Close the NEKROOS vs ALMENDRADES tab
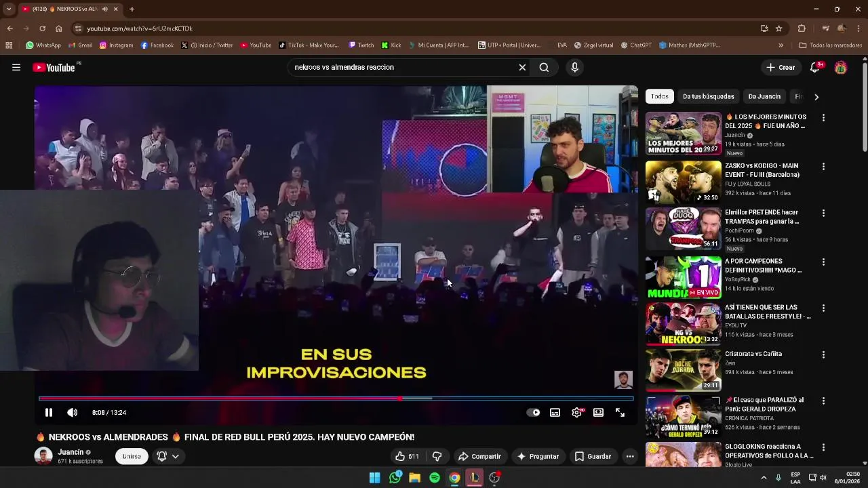Screen dimensions: 868x488 tap(115, 9)
